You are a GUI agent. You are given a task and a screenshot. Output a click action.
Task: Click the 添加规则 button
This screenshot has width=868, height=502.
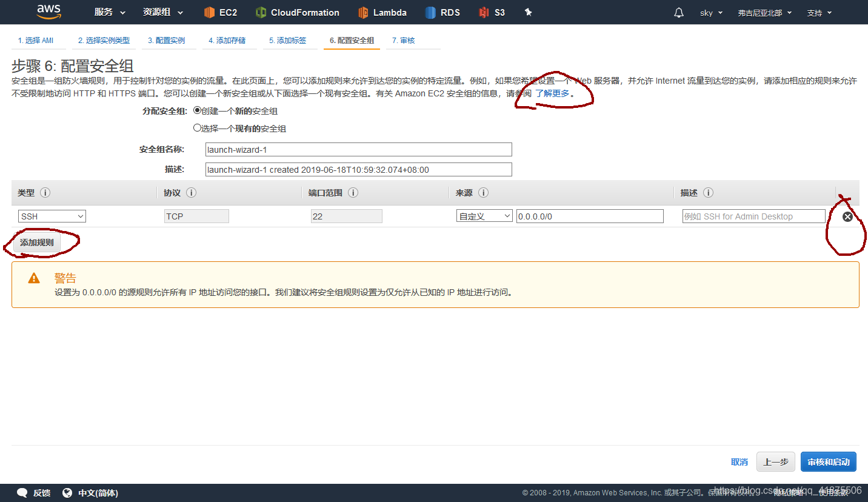click(37, 243)
